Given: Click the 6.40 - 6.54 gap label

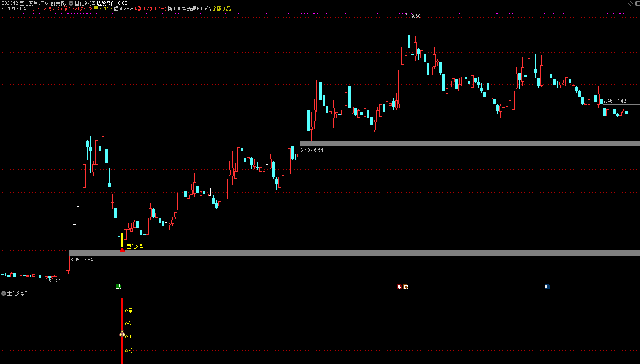Looking at the screenshot, I should [312, 150].
